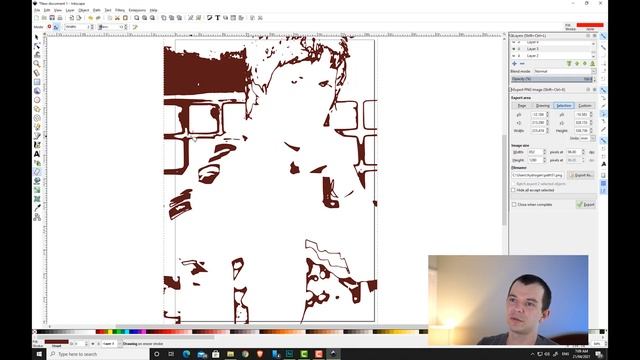This screenshot has width=640, height=360.
Task: Adjust export Width stepper arrows
Action: click(x=547, y=131)
